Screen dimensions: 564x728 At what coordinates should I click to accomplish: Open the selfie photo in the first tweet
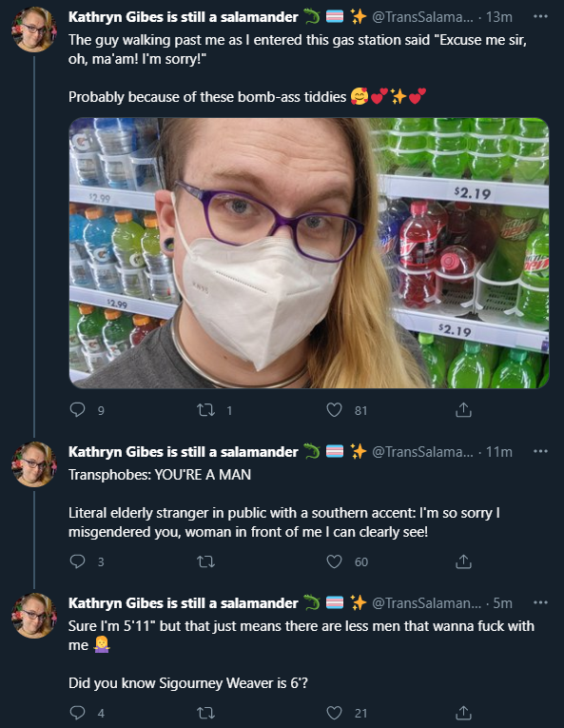(309, 253)
